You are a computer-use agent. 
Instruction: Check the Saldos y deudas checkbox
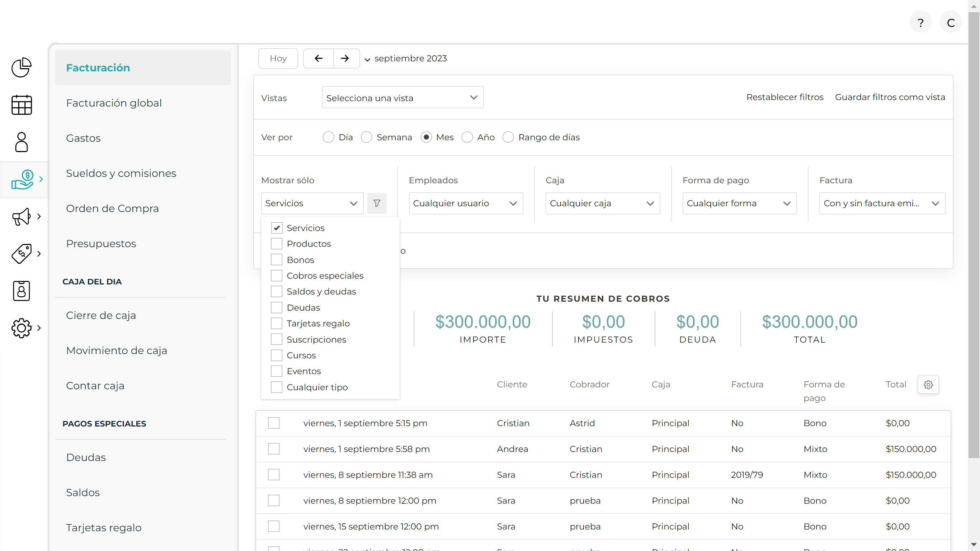[x=277, y=292]
